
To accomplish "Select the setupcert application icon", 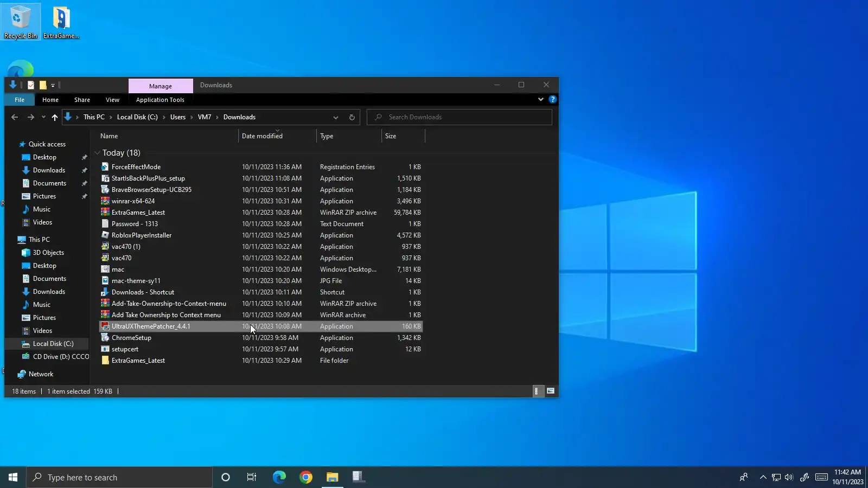I will (105, 349).
